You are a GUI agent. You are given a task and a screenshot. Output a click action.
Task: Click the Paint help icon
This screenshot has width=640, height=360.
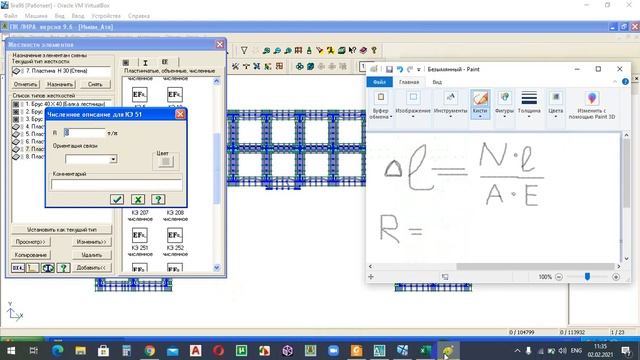coord(625,82)
